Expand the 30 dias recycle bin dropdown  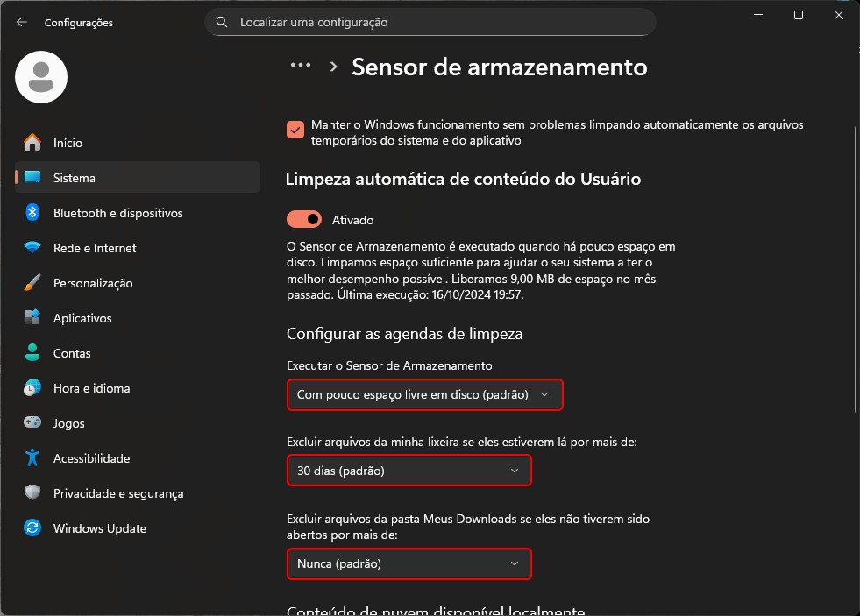409,471
